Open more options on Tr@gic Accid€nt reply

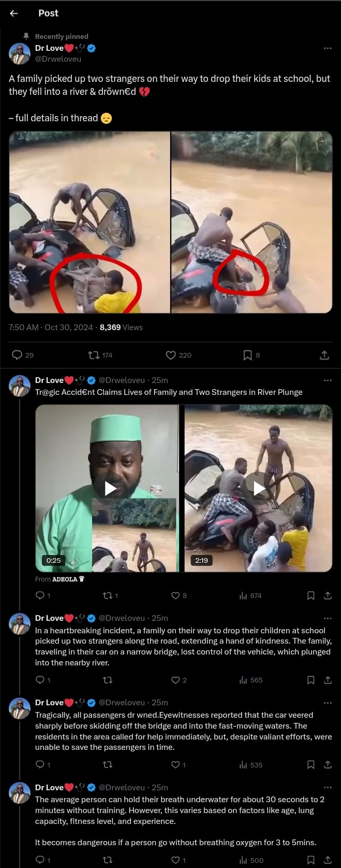click(x=327, y=380)
